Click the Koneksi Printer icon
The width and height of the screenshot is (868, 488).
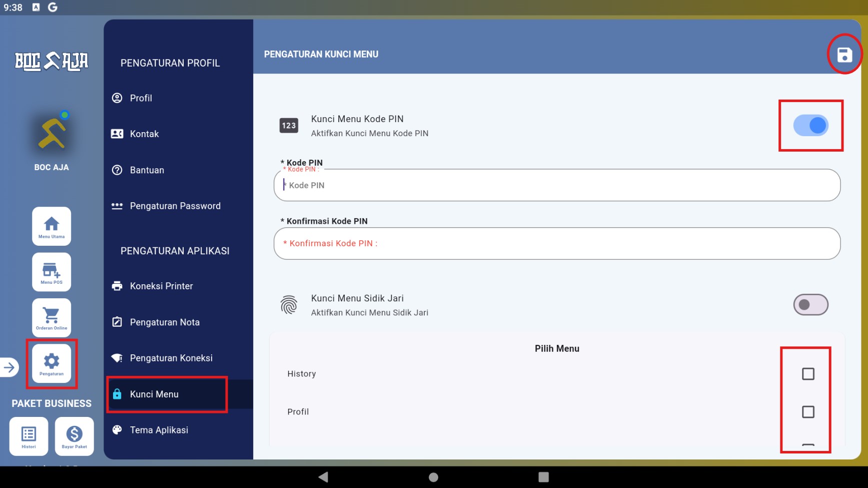[x=117, y=286]
